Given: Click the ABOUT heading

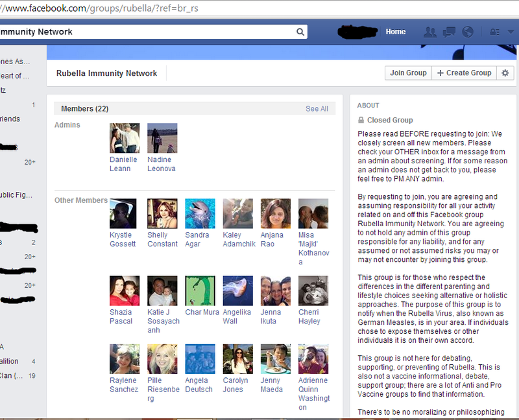Looking at the screenshot, I should (368, 106).
